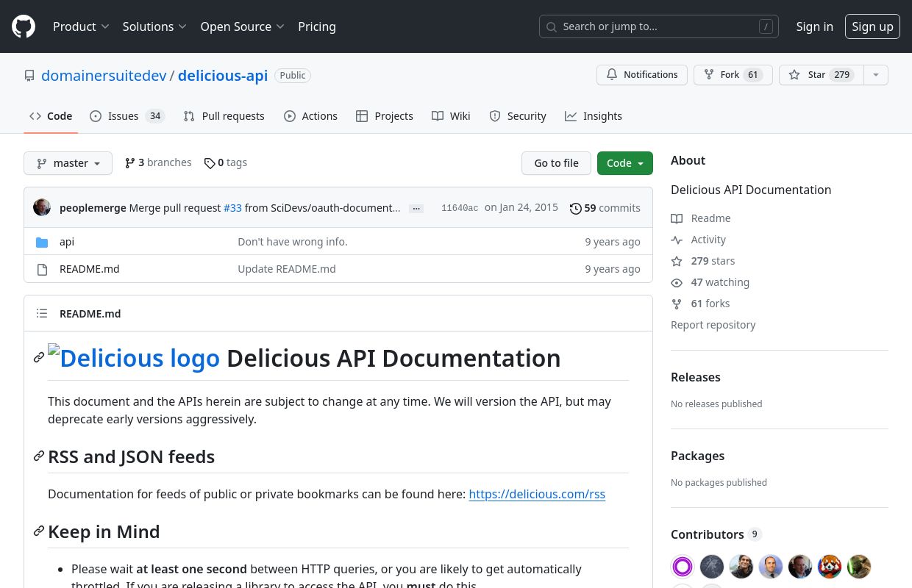Click the Sign up button
Viewport: 912px width, 588px height.
click(x=872, y=26)
